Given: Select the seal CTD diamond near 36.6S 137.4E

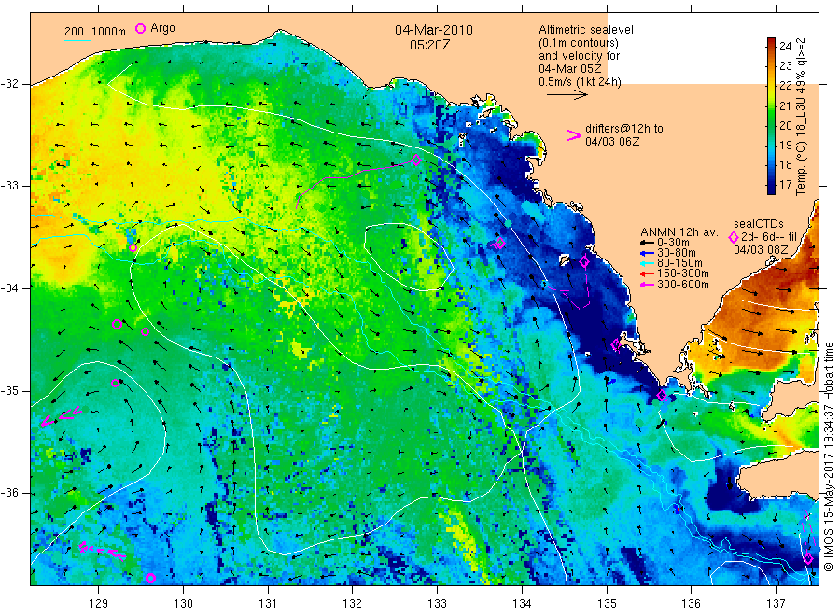Looking at the screenshot, I should click(808, 559).
